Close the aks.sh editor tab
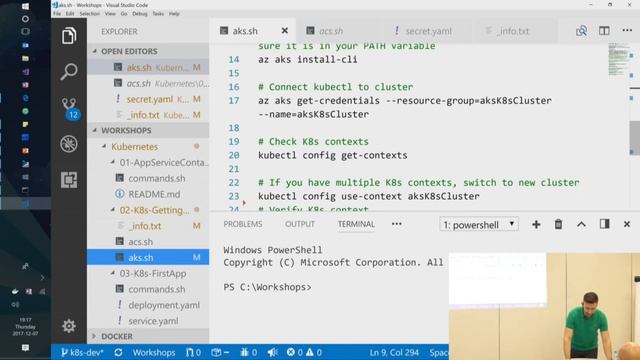640x360 pixels. (285, 31)
